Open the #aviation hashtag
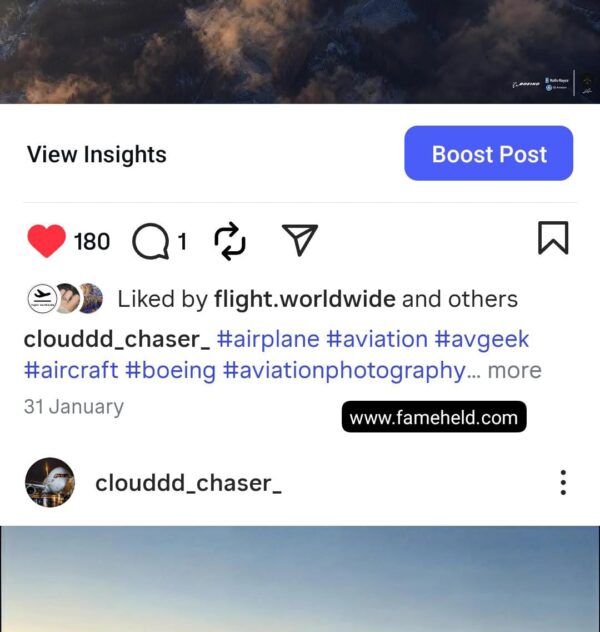Viewport: 600px width, 632px height. [x=377, y=339]
